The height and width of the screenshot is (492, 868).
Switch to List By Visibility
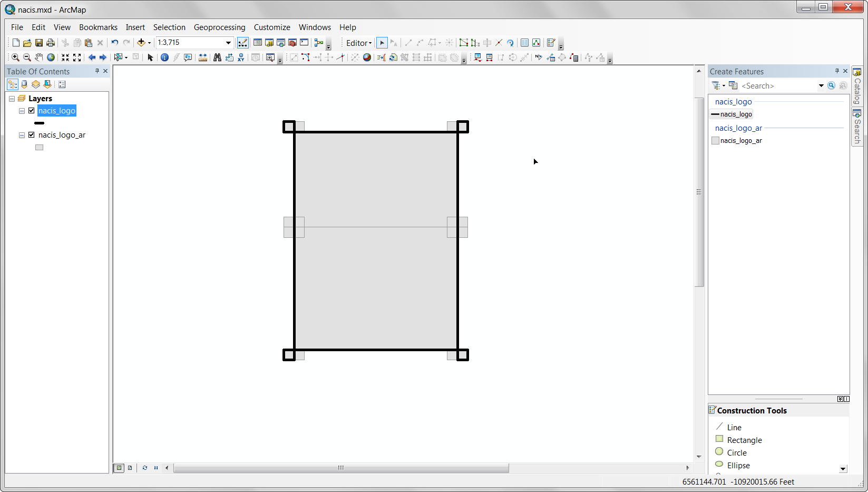click(x=36, y=84)
